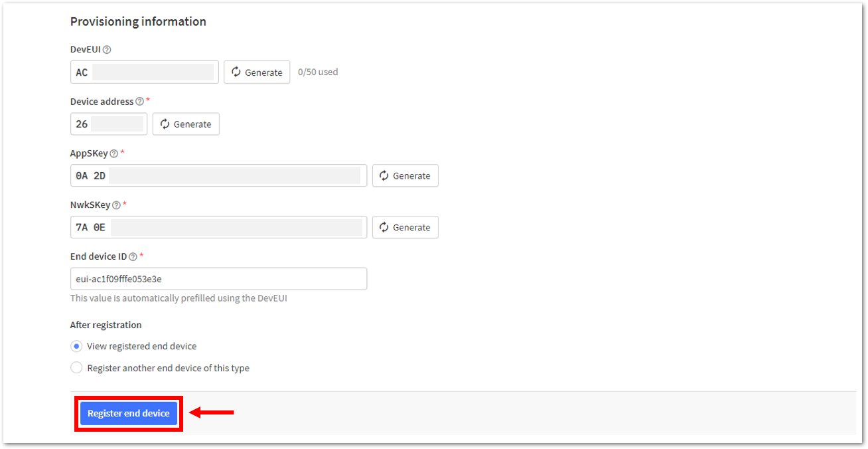Generate a new Device address
This screenshot has width=868, height=449.
click(x=186, y=124)
